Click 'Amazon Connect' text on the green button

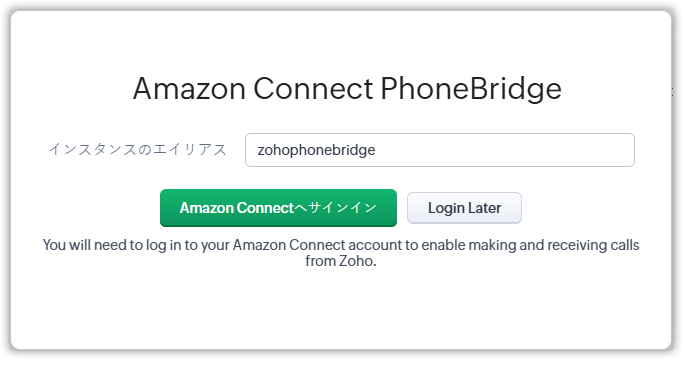point(237,208)
